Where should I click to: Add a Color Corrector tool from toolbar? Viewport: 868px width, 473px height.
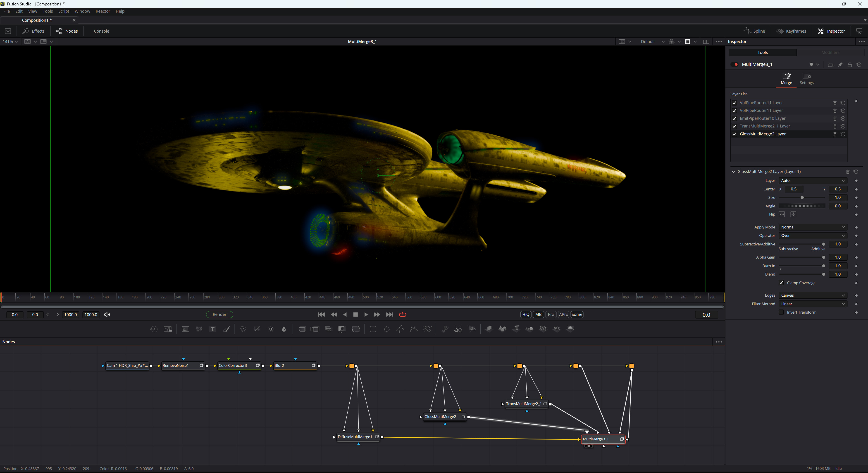coord(243,329)
